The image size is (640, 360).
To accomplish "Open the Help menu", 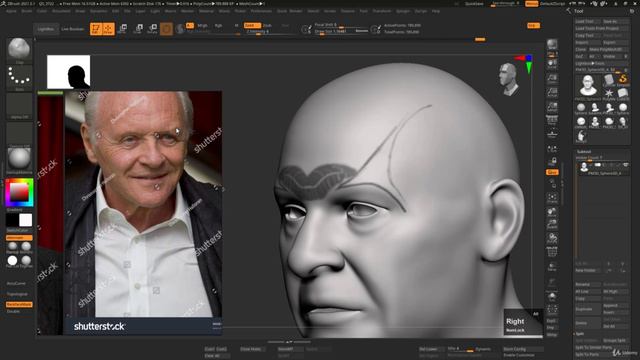I will click(436, 11).
